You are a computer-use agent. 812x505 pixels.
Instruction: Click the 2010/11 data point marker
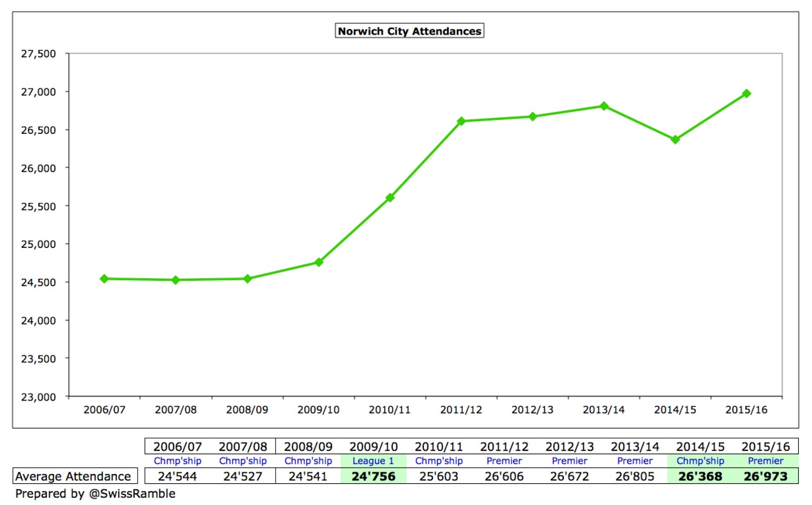390,198
